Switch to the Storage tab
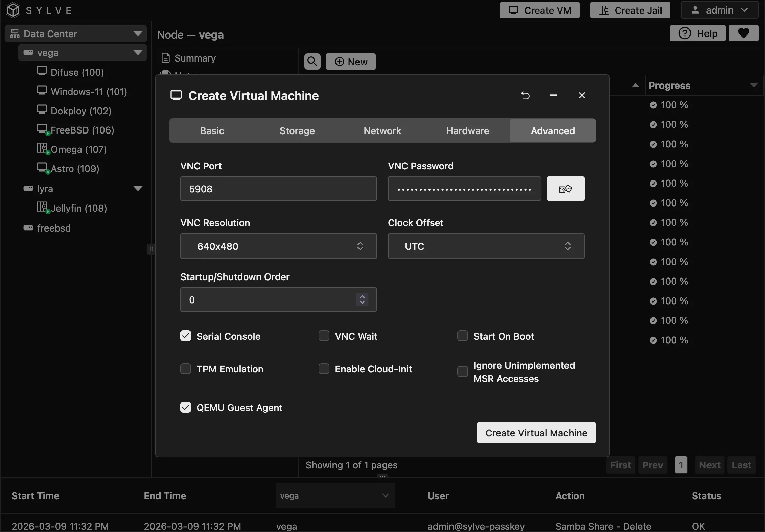Viewport: 765px width, 532px height. (297, 130)
